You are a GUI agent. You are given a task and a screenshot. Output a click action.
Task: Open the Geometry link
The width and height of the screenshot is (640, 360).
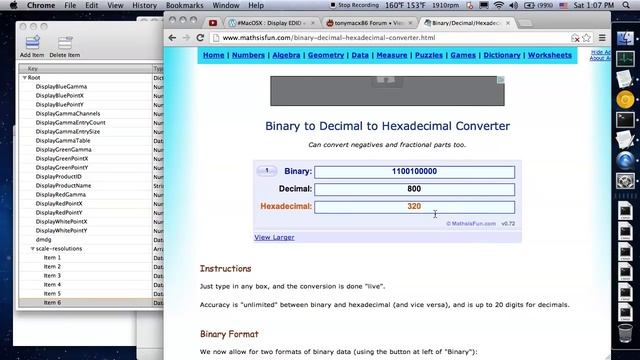tap(326, 55)
